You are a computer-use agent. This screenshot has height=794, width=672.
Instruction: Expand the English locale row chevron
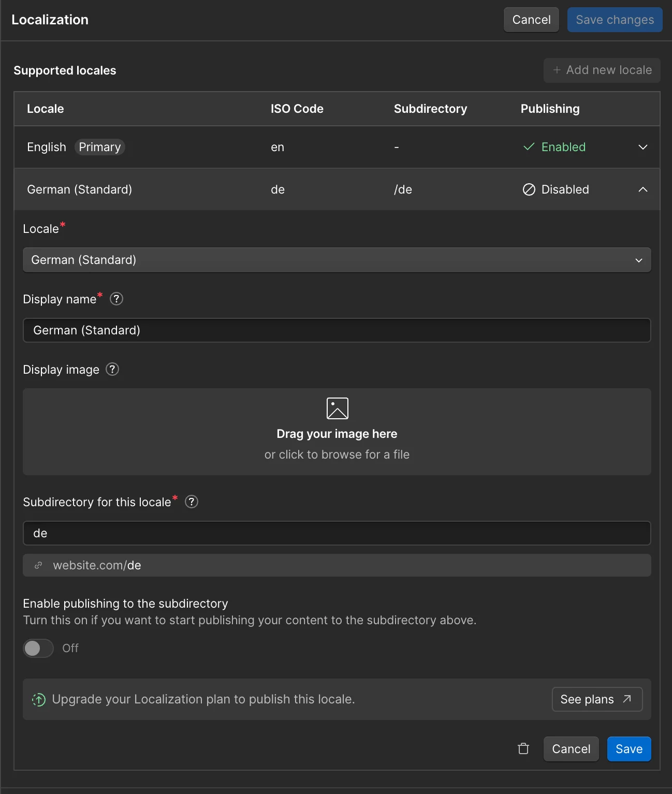(642, 147)
